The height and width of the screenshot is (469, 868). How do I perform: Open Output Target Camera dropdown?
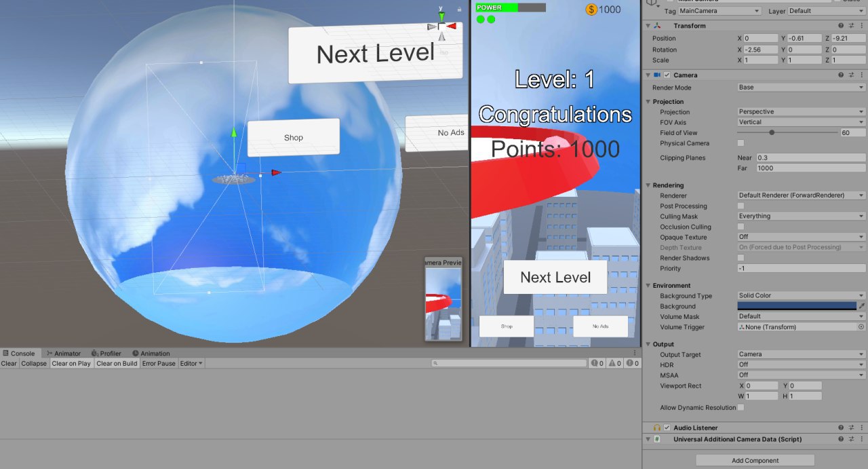802,354
